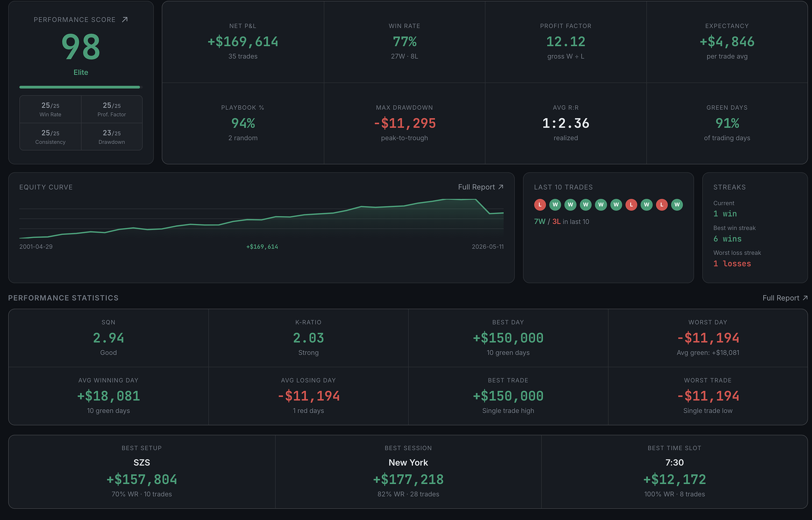Viewport: 812px width, 520px height.
Task: Click the 2026-05-11 end date label
Action: point(487,246)
